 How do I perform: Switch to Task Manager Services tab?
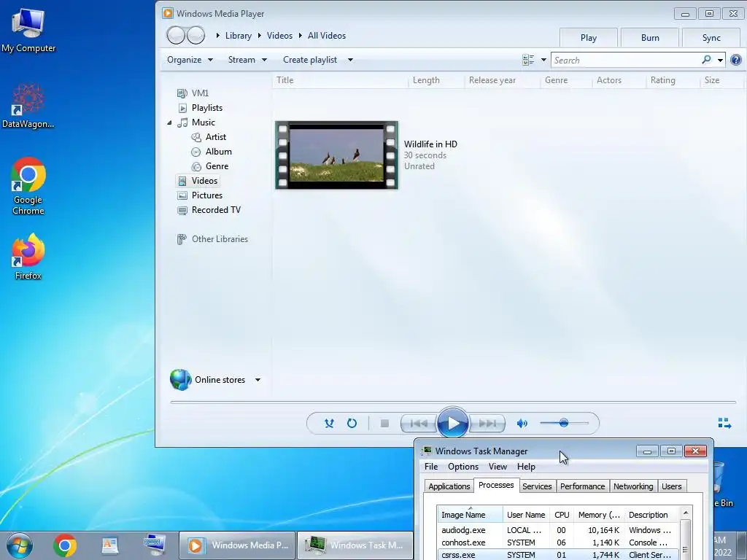coord(537,486)
